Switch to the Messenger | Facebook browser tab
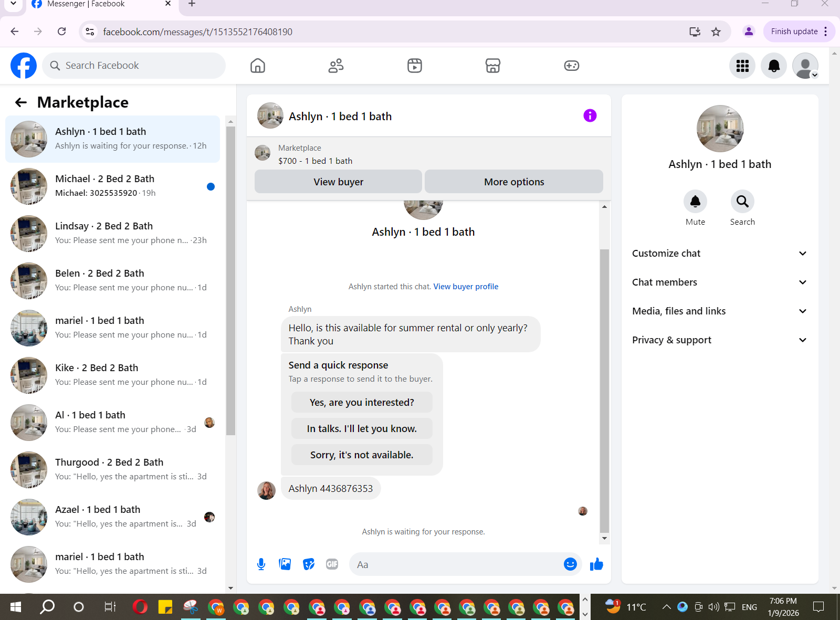The height and width of the screenshot is (620, 840). tap(102, 5)
